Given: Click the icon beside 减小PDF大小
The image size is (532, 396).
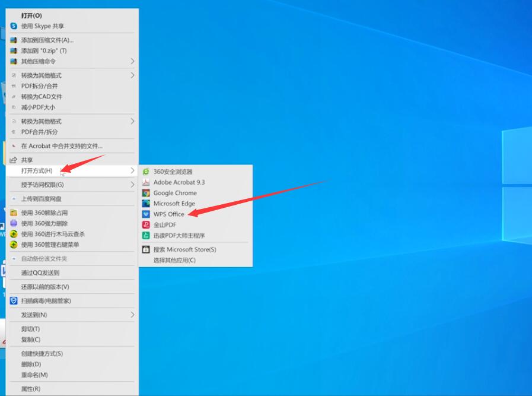Looking at the screenshot, I should point(14,107).
